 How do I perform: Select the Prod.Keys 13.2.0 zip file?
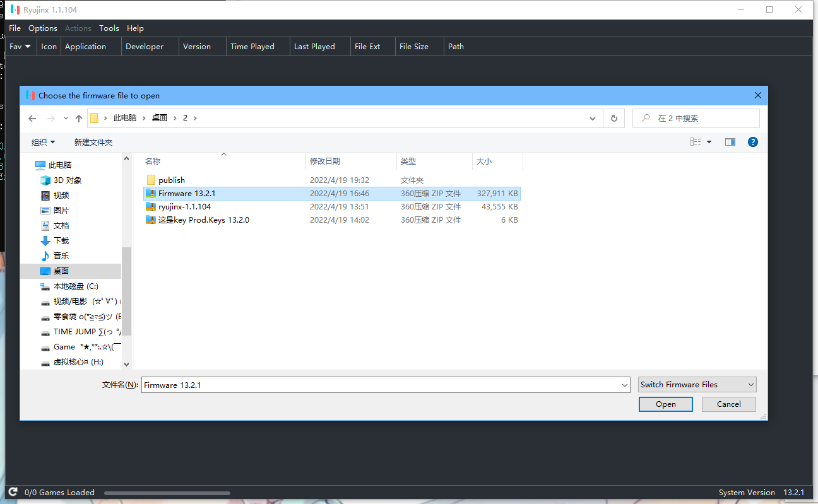(203, 220)
